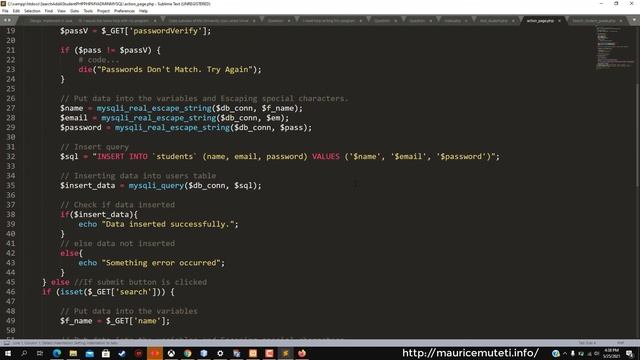Open the File menu

[x=5, y=11]
